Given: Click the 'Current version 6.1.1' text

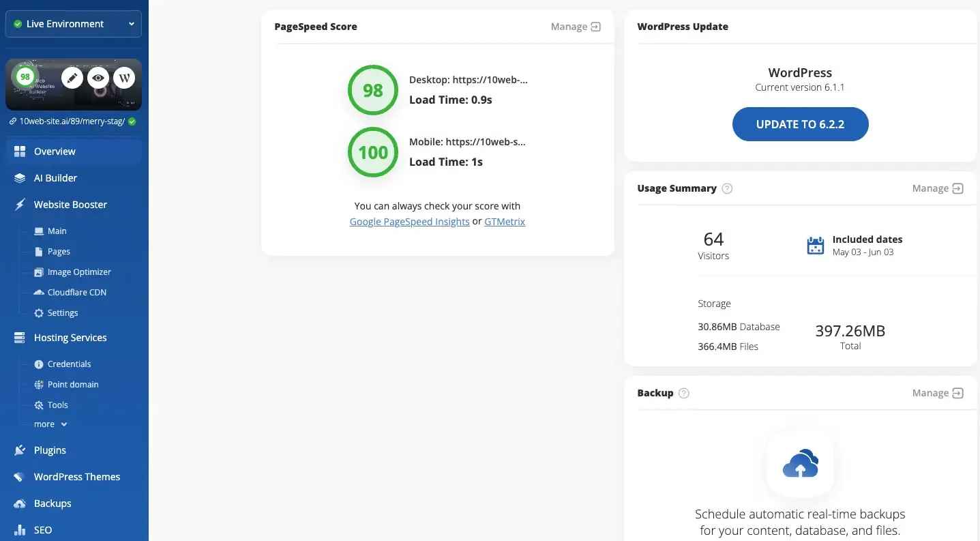Looking at the screenshot, I should coord(801,87).
